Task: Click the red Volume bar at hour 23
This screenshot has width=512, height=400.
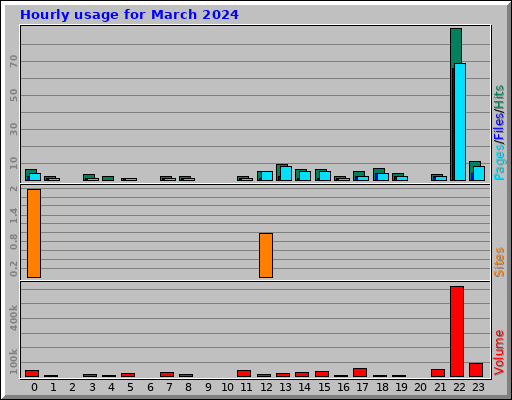Action: pyautogui.click(x=476, y=370)
